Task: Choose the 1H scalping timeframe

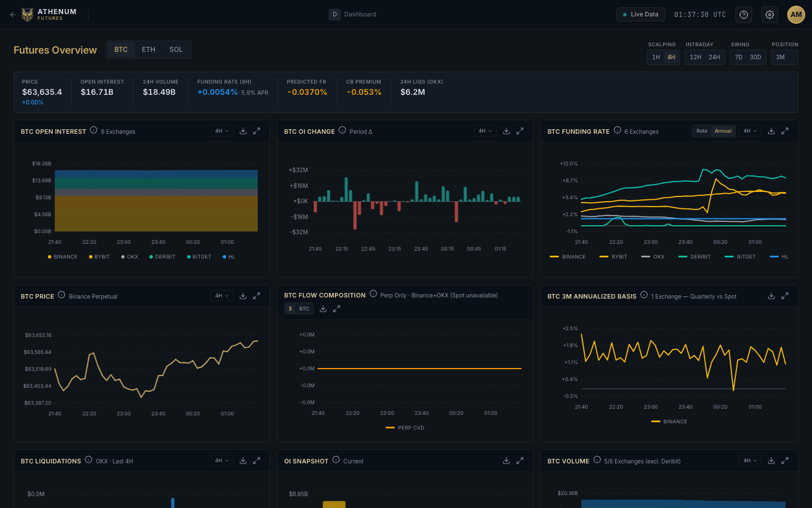Action: (x=656, y=57)
